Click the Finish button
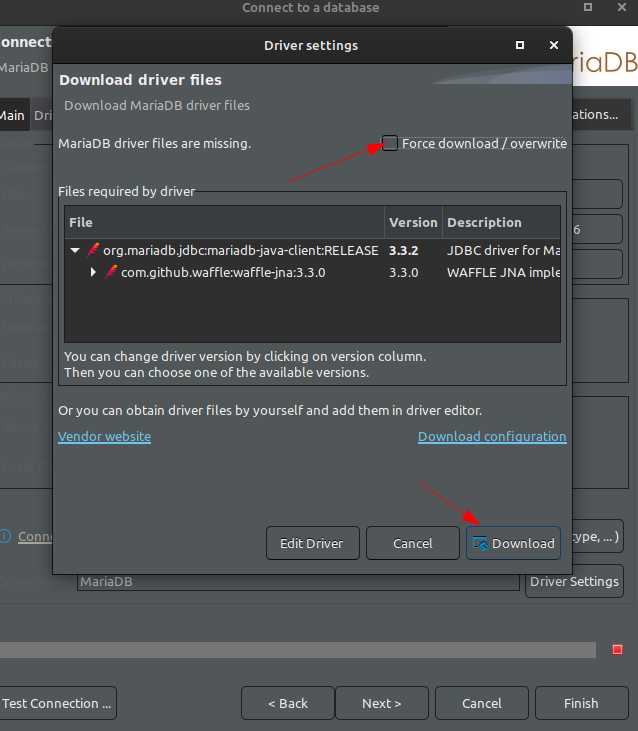The height and width of the screenshot is (731, 638). (582, 703)
